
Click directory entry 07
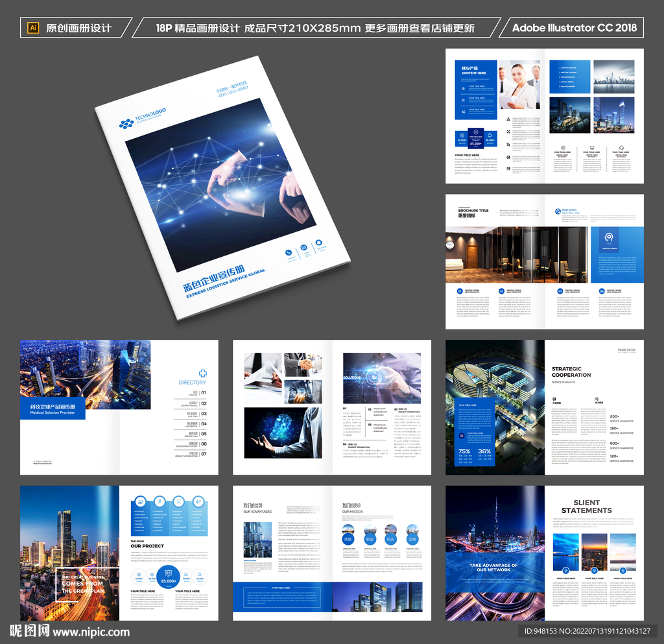(191, 455)
